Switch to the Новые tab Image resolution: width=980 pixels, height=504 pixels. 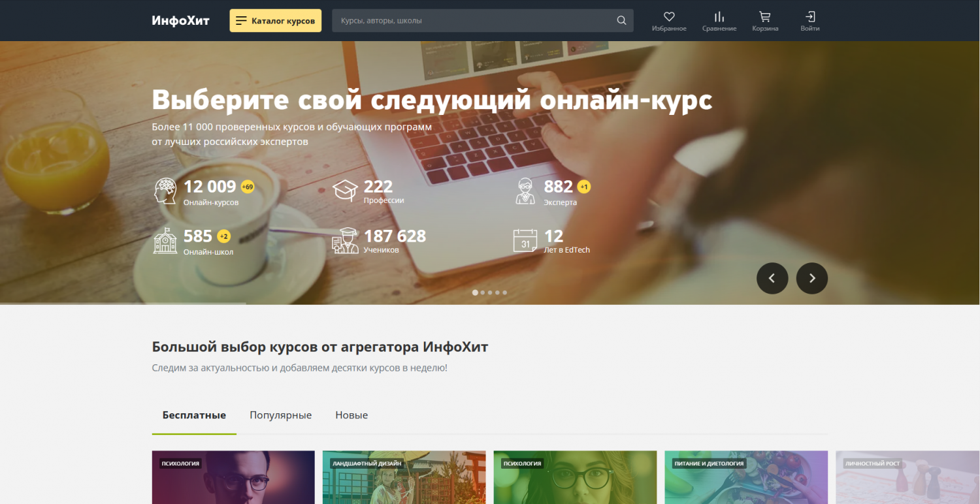[351, 415]
